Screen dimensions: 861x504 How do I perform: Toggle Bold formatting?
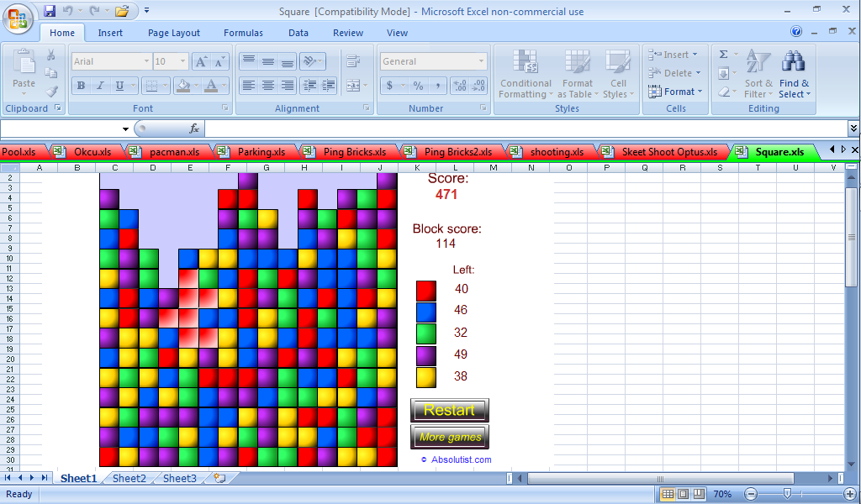pyautogui.click(x=81, y=86)
